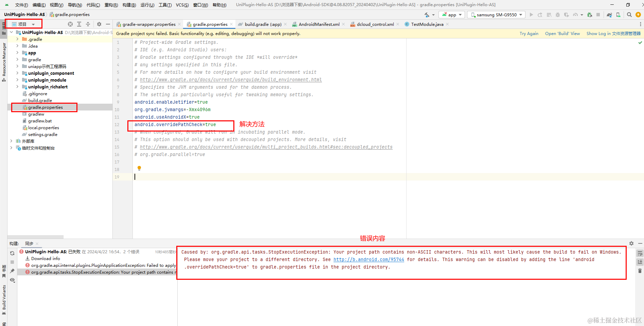644x326 pixels.
Task: Hide the Project tool window
Action: click(108, 24)
